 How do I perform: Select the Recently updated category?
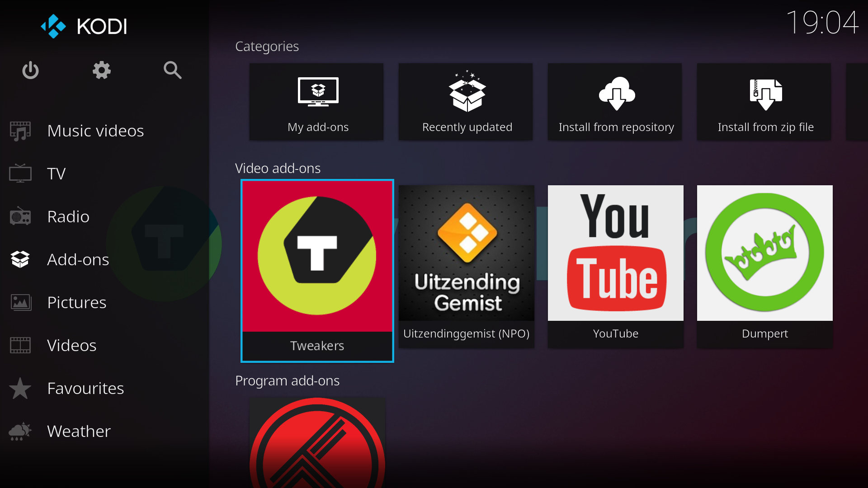467,102
